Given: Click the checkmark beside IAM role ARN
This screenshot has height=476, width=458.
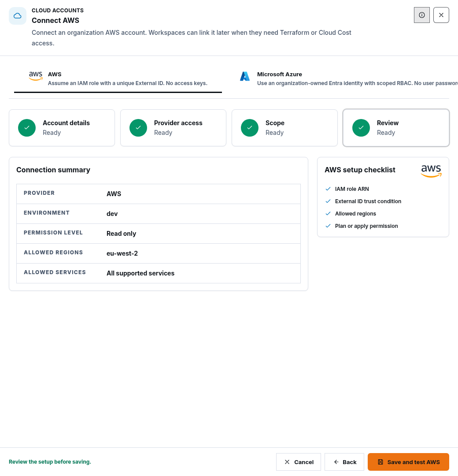Looking at the screenshot, I should tap(328, 189).
